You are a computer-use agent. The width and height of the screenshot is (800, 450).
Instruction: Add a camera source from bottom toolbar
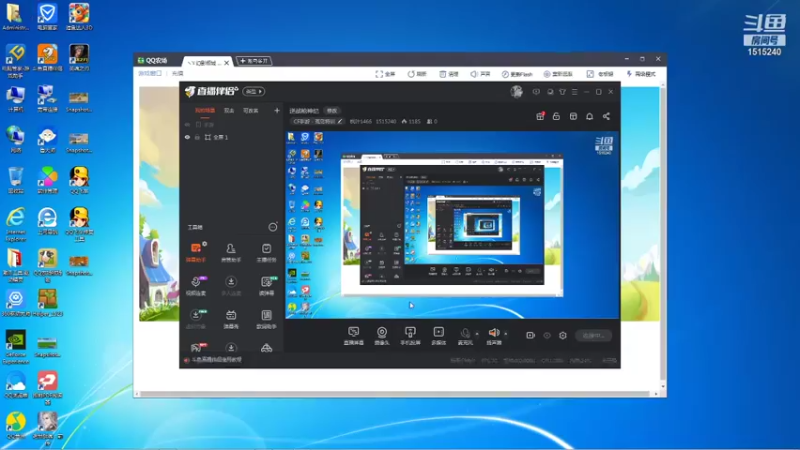[x=382, y=336]
